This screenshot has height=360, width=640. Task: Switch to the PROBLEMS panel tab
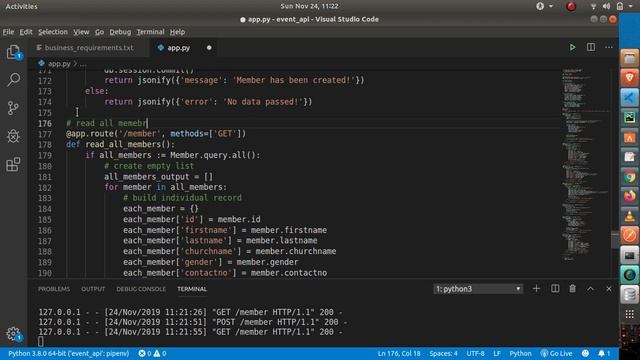[x=54, y=289]
